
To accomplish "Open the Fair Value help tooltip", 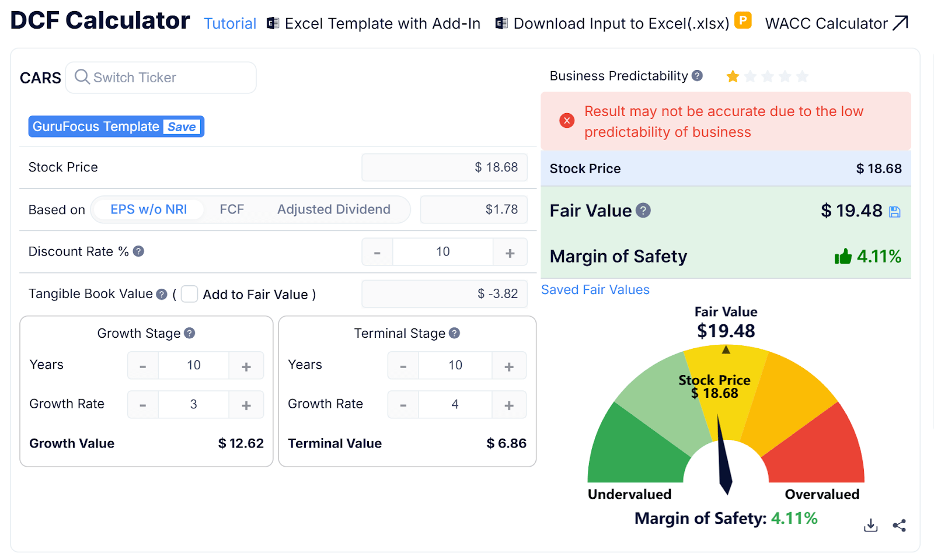I will 644,211.
